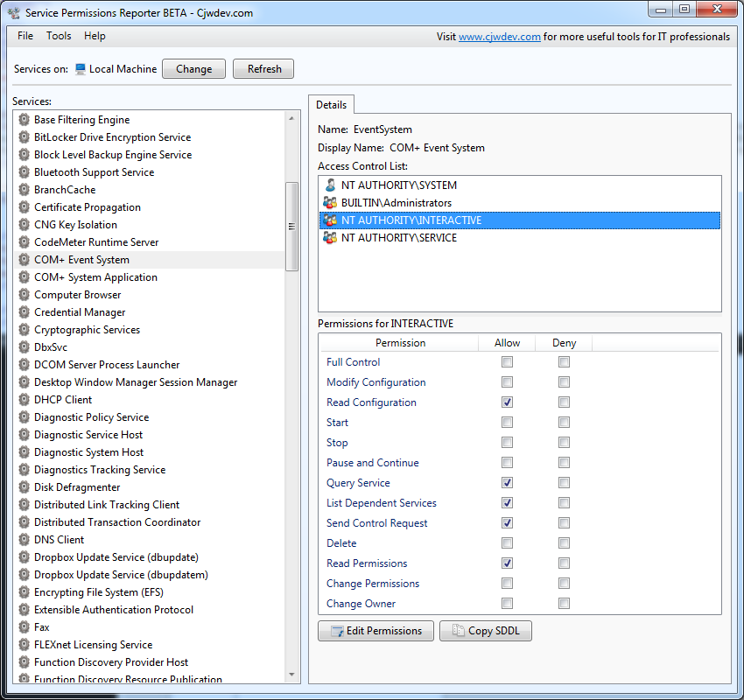The width and height of the screenshot is (744, 700).
Task: Visit the www.cjwdev.com link
Action: tap(499, 37)
